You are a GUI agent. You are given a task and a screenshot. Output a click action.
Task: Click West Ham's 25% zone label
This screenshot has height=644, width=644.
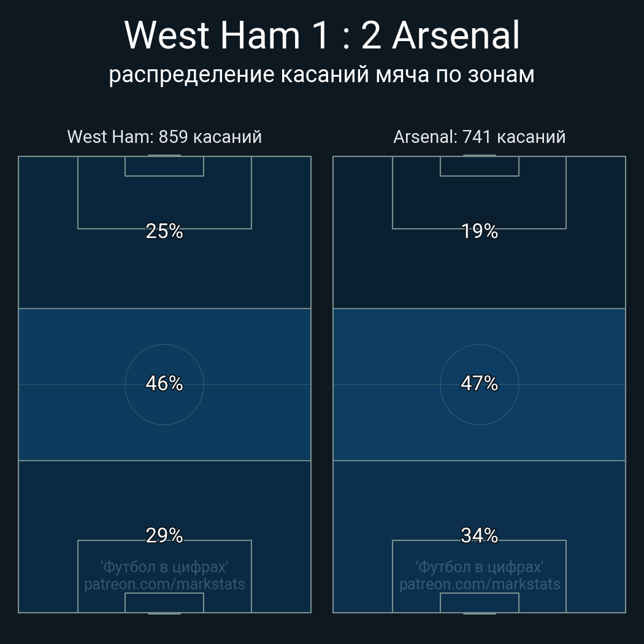pyautogui.click(x=164, y=231)
